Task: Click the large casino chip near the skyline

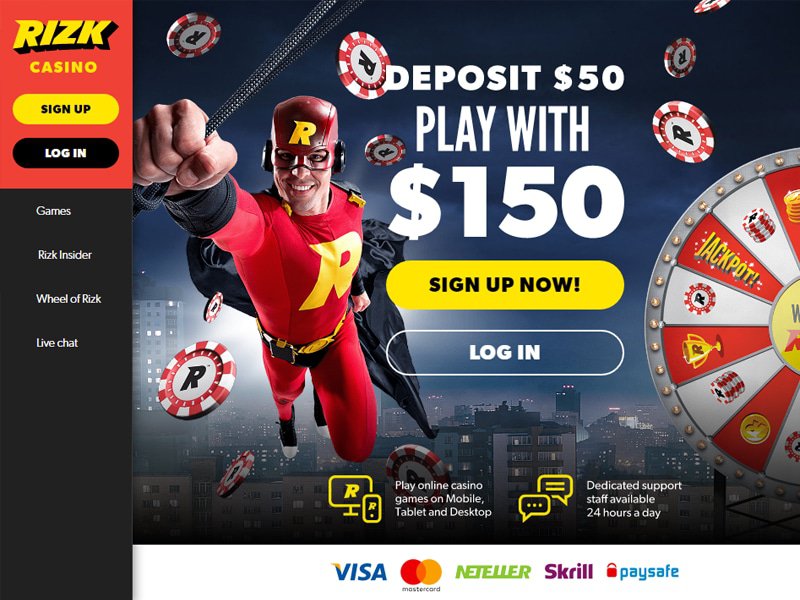Action: pos(196,379)
